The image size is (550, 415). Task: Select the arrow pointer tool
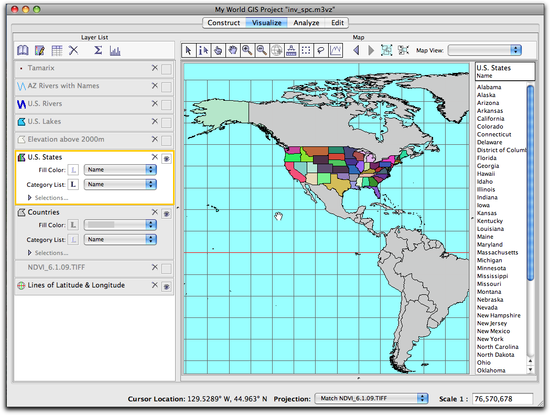pos(188,51)
